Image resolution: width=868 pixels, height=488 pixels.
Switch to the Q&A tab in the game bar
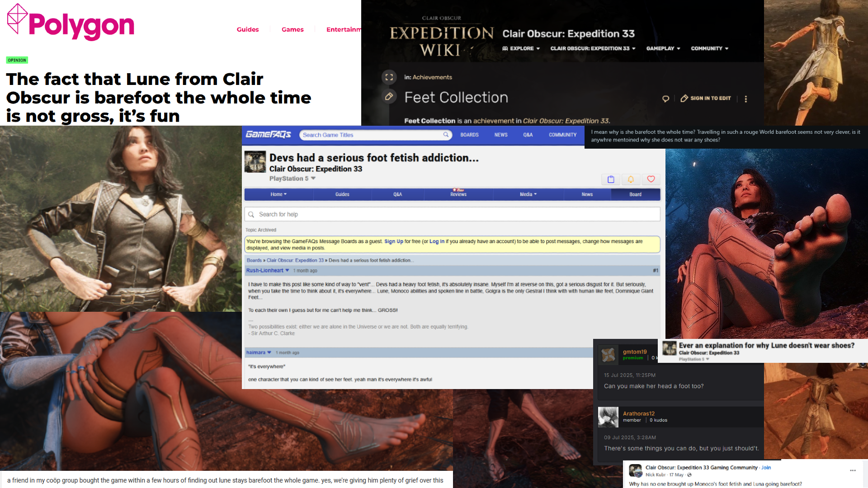(398, 194)
